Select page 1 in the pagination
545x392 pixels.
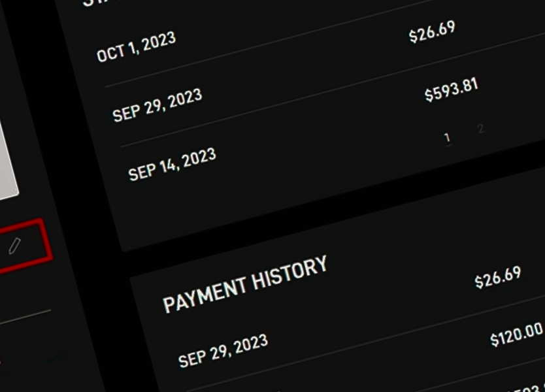tap(448, 138)
